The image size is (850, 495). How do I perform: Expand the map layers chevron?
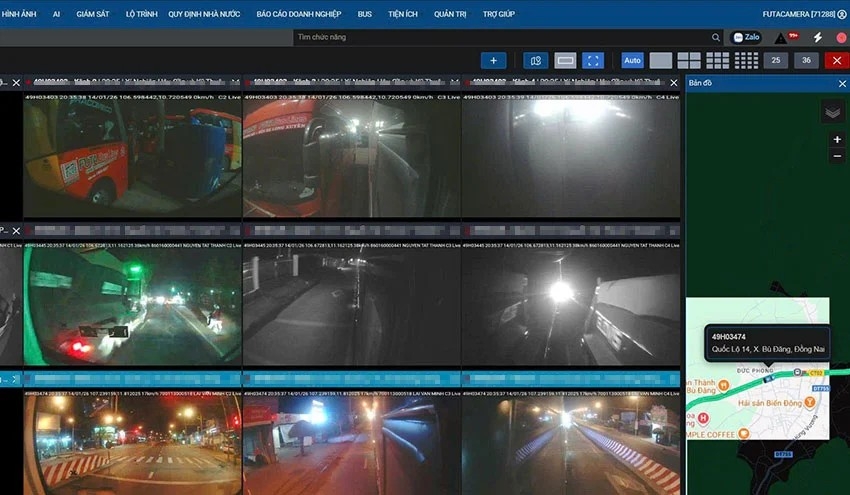coord(833,112)
